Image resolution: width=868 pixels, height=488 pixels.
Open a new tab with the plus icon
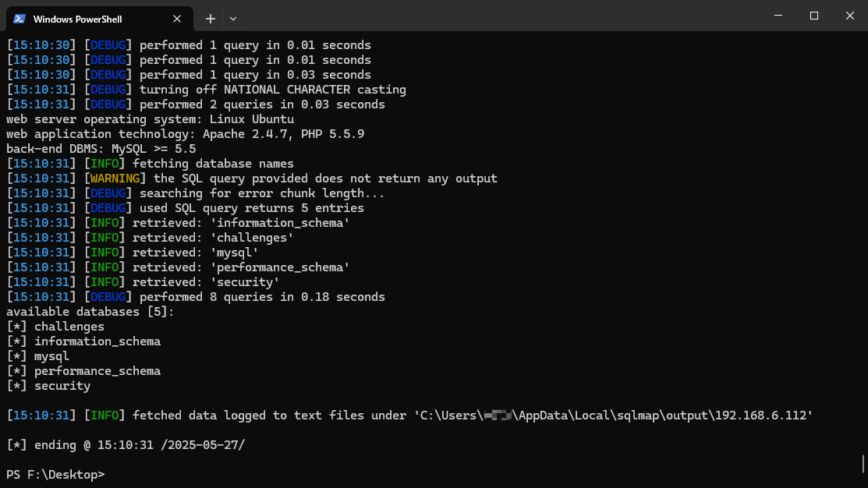pos(210,18)
